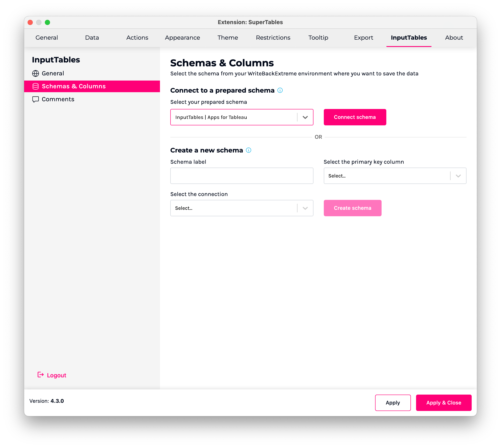The width and height of the screenshot is (501, 448).
Task: Open the About tab
Action: click(454, 38)
